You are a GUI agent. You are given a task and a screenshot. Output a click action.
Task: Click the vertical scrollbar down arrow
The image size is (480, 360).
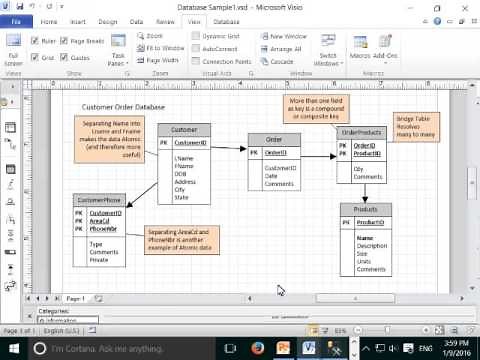click(x=472, y=288)
